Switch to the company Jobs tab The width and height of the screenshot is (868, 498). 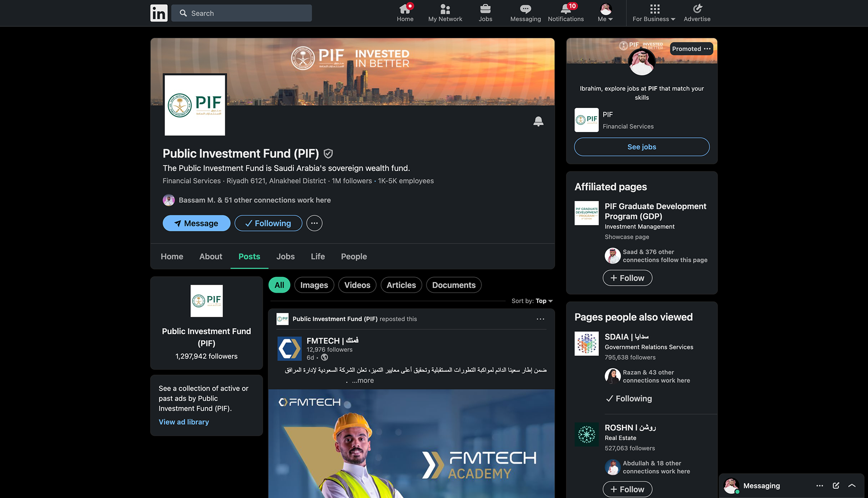coord(285,256)
